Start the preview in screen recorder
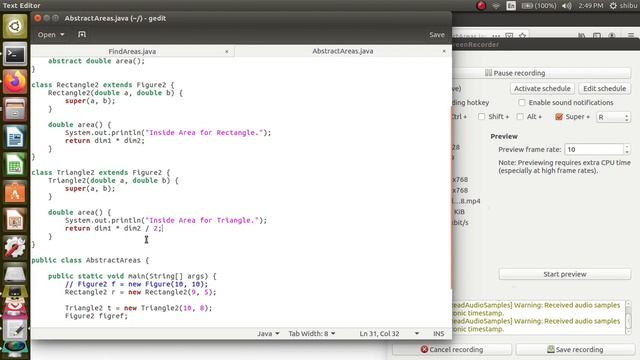The image size is (640, 360). tap(564, 274)
